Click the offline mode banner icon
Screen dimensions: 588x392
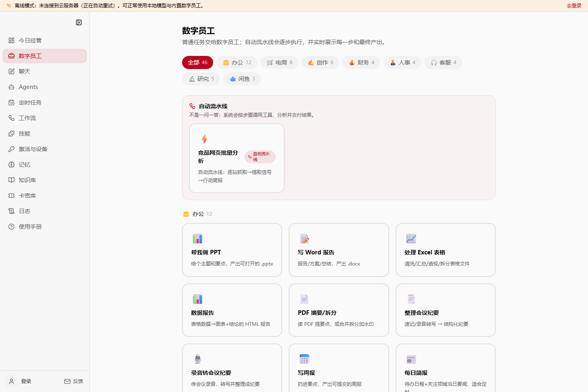(9, 6)
